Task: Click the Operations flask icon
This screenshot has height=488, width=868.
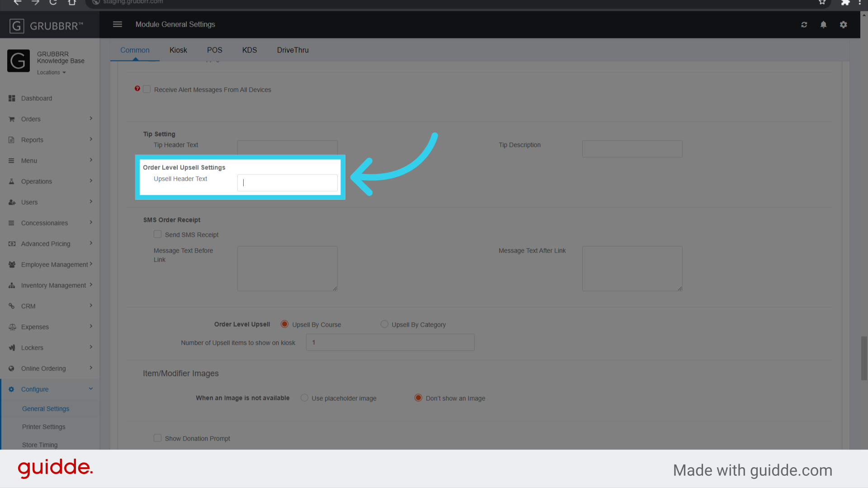Action: click(x=12, y=182)
